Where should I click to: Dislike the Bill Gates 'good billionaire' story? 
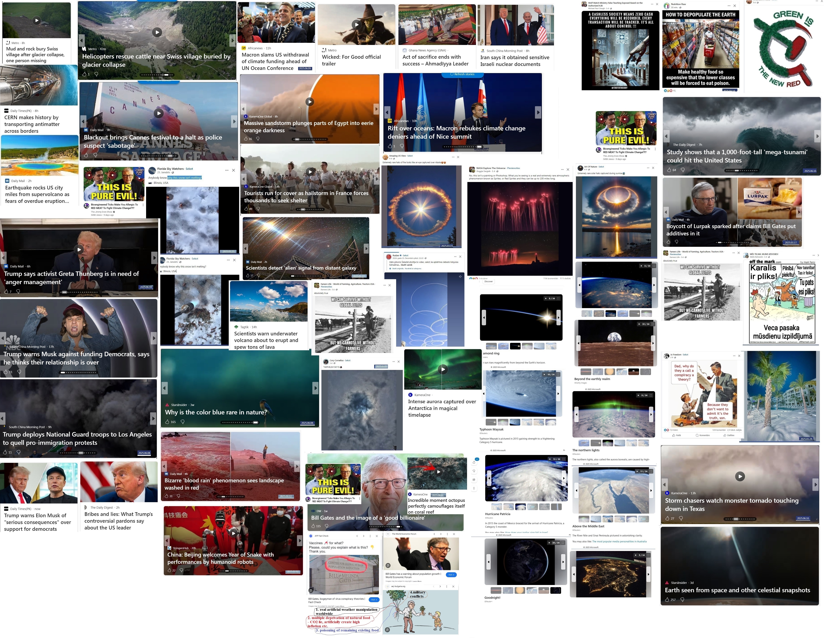click(326, 526)
